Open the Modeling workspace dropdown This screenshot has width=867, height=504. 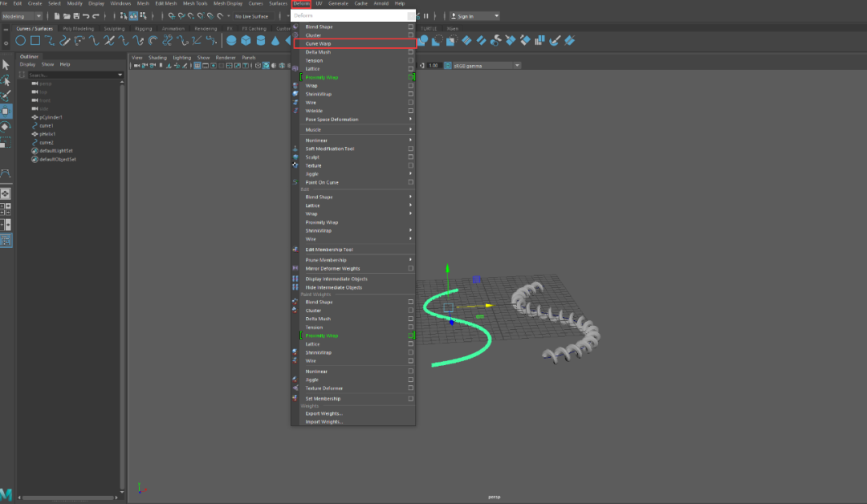click(x=22, y=16)
